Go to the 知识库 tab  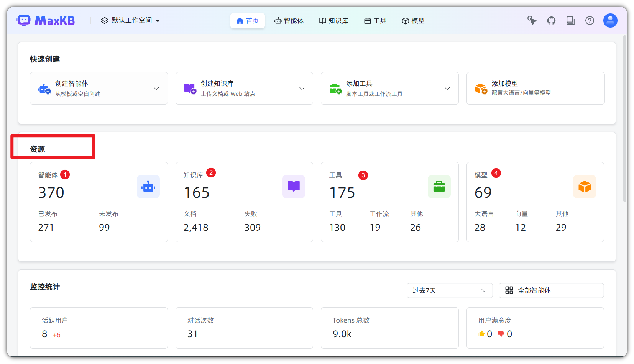[333, 21]
